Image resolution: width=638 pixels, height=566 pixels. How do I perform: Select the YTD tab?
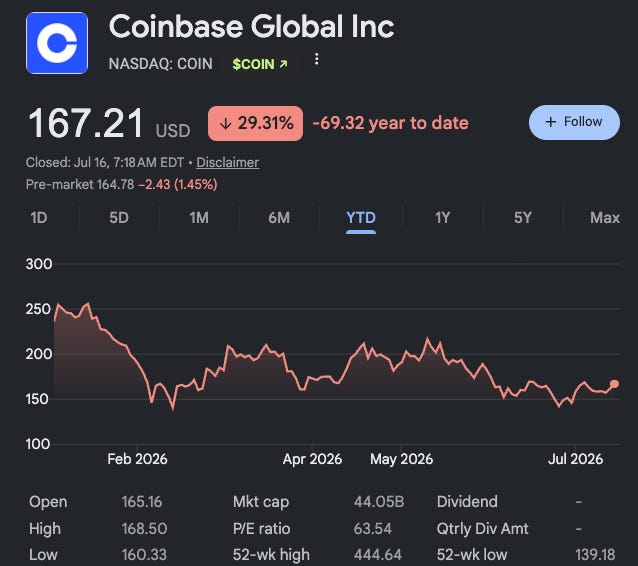pyautogui.click(x=361, y=219)
